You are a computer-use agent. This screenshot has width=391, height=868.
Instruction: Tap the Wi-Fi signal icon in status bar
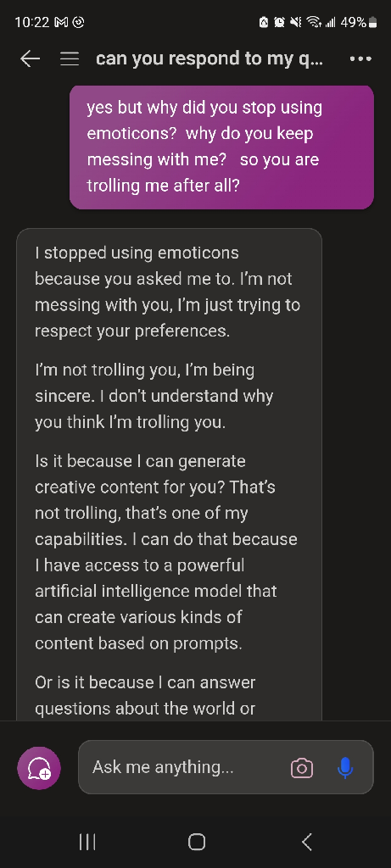(314, 23)
